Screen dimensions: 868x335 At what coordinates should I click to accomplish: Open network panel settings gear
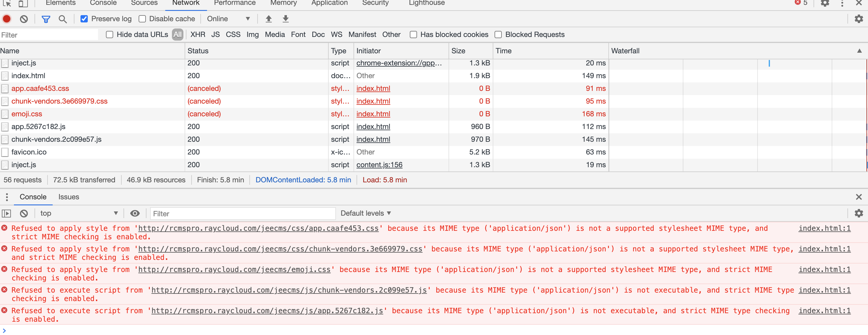pyautogui.click(x=859, y=19)
